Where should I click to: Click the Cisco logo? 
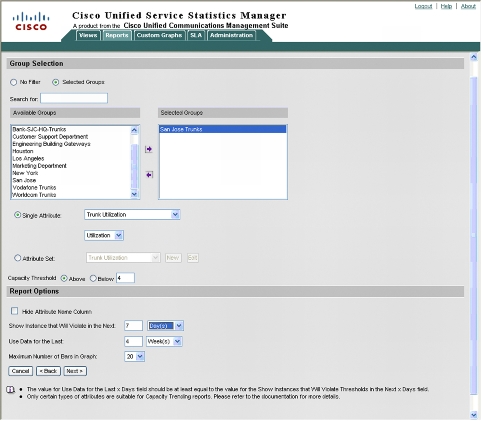[x=31, y=22]
